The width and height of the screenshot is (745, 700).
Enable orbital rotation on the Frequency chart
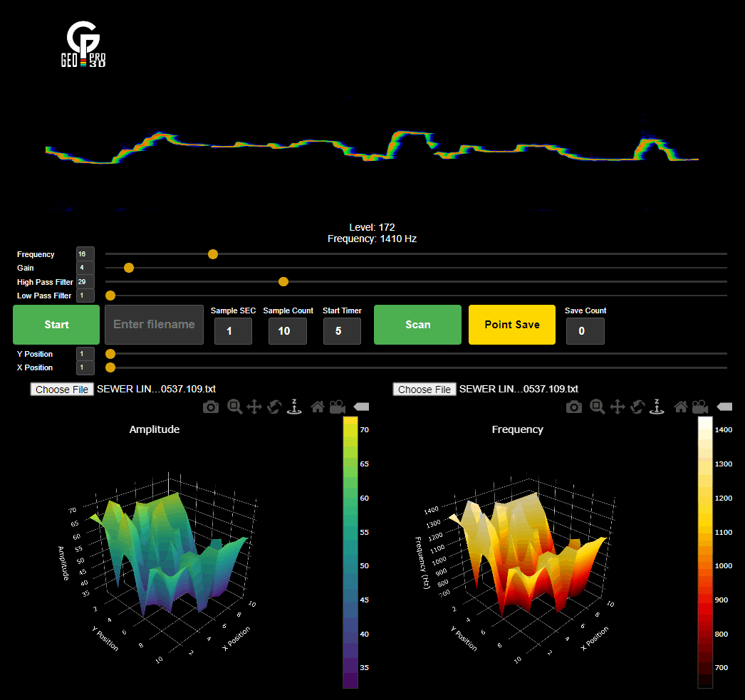(x=637, y=407)
